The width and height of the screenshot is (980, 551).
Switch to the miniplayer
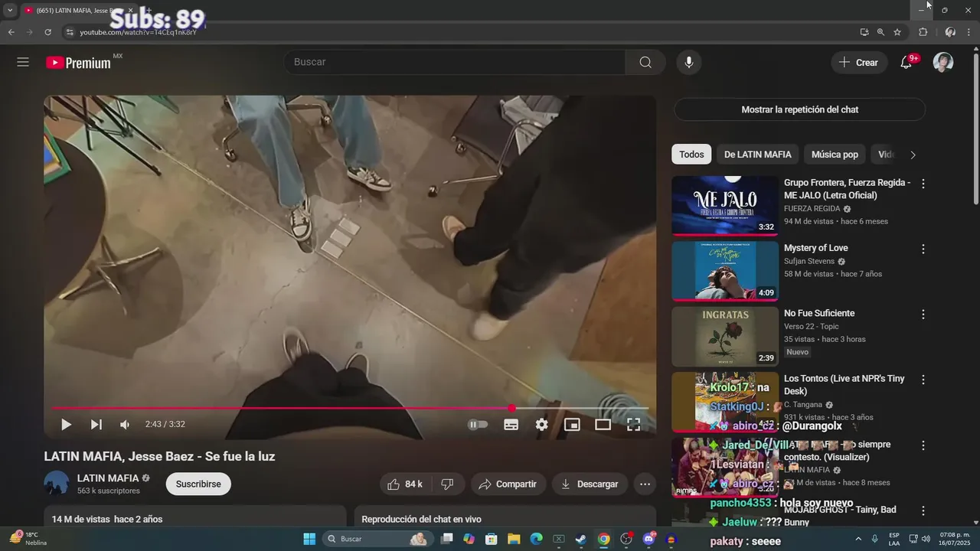[572, 424]
